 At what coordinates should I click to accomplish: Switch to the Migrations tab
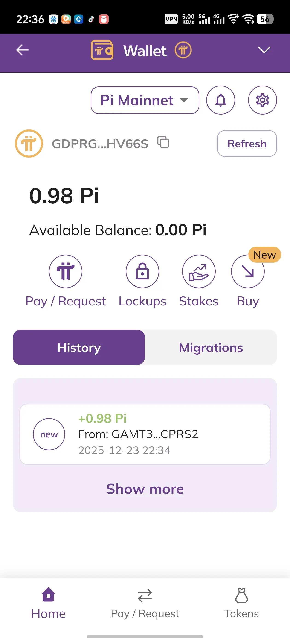211,347
